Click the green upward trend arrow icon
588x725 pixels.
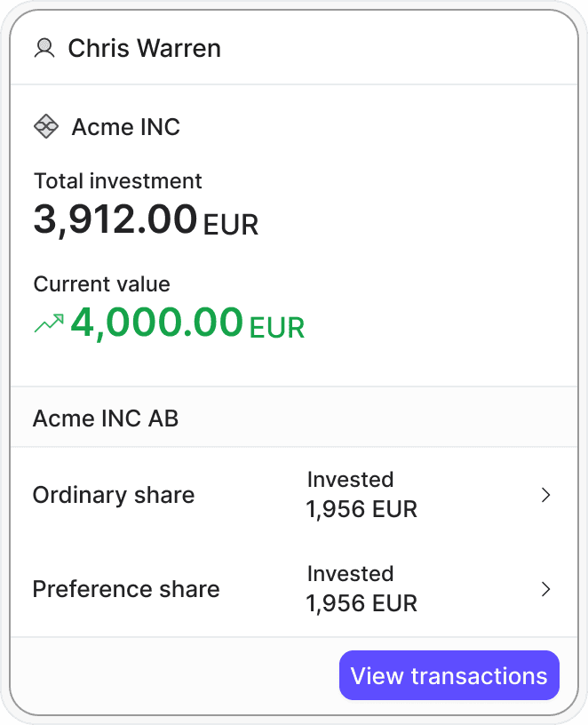[48, 323]
